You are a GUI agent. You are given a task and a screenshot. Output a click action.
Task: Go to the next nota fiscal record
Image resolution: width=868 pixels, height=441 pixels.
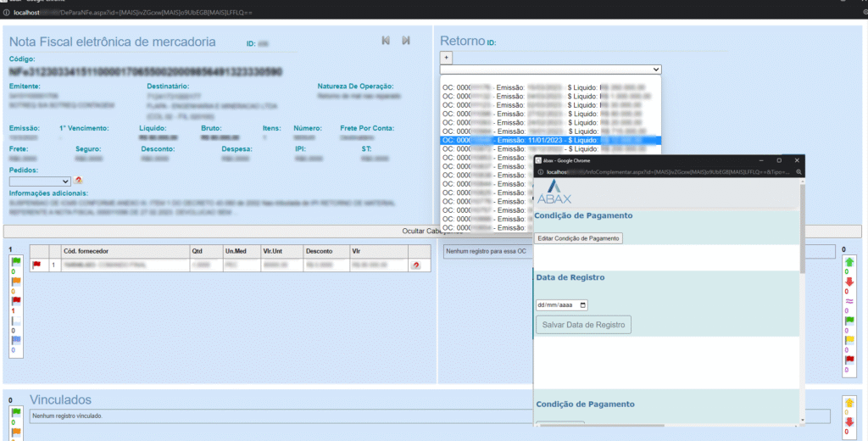pyautogui.click(x=406, y=41)
